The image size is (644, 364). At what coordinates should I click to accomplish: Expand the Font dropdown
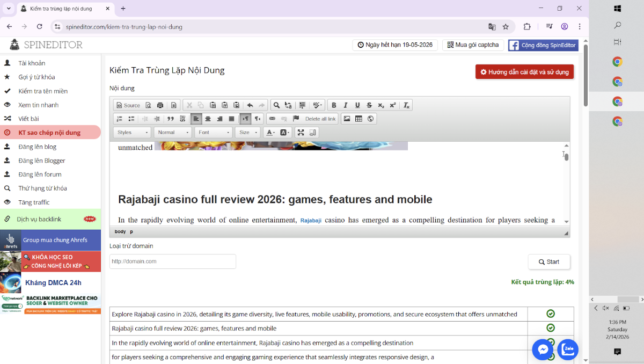pyautogui.click(x=213, y=133)
